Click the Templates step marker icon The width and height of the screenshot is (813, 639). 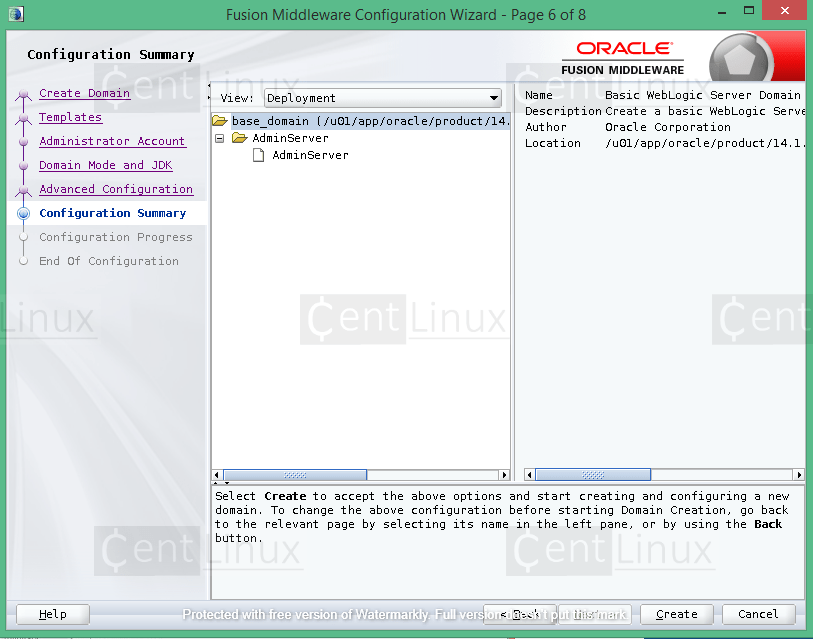pyautogui.click(x=23, y=118)
